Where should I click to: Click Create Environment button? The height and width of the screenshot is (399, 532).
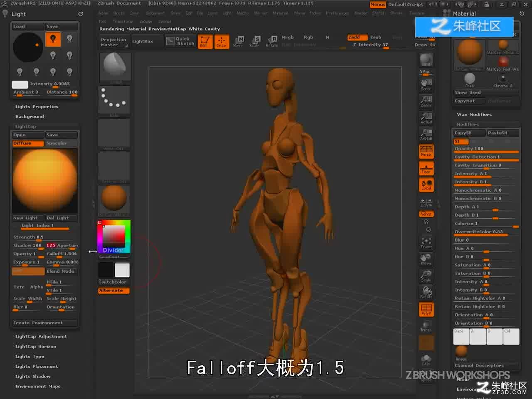pos(44,323)
